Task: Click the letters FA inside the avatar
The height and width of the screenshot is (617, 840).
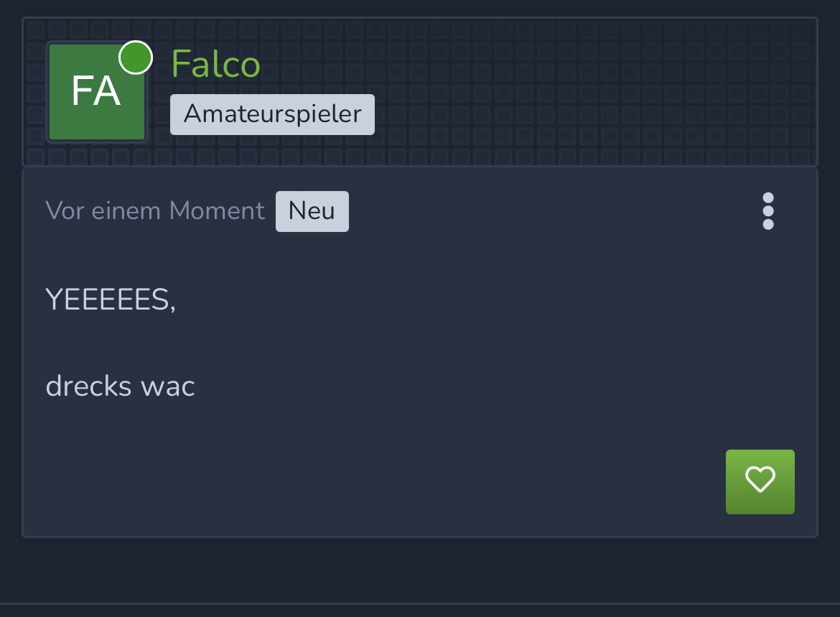Action: (x=96, y=91)
